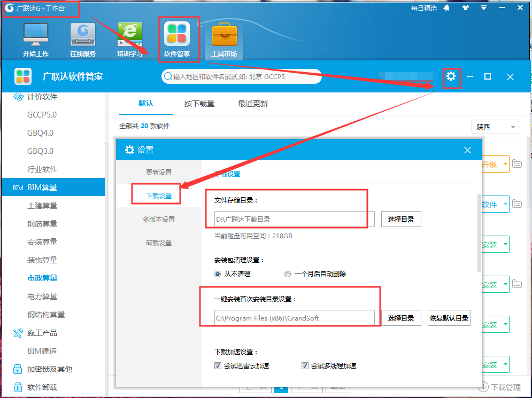The image size is (532, 398).
Task: Select 土建算量 in sidebar
Action: click(42, 206)
